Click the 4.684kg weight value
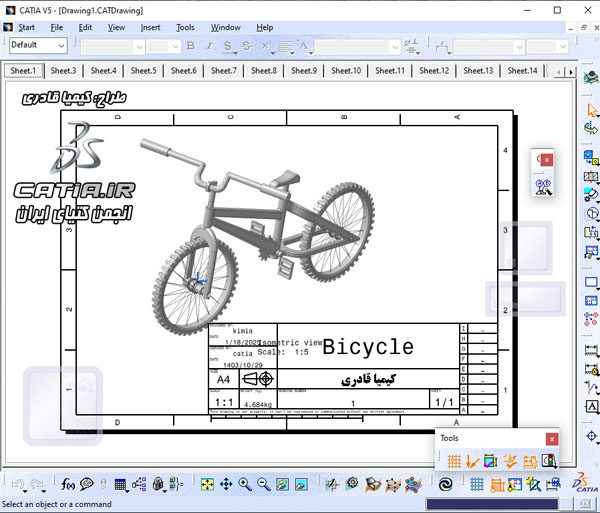This screenshot has height=513, width=600. 258,404
